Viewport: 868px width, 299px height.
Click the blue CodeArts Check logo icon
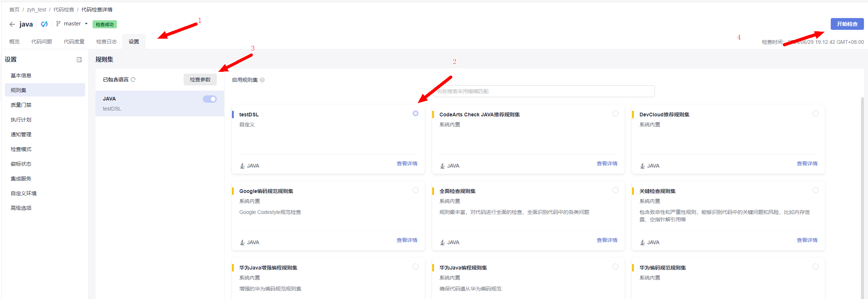[x=44, y=24]
